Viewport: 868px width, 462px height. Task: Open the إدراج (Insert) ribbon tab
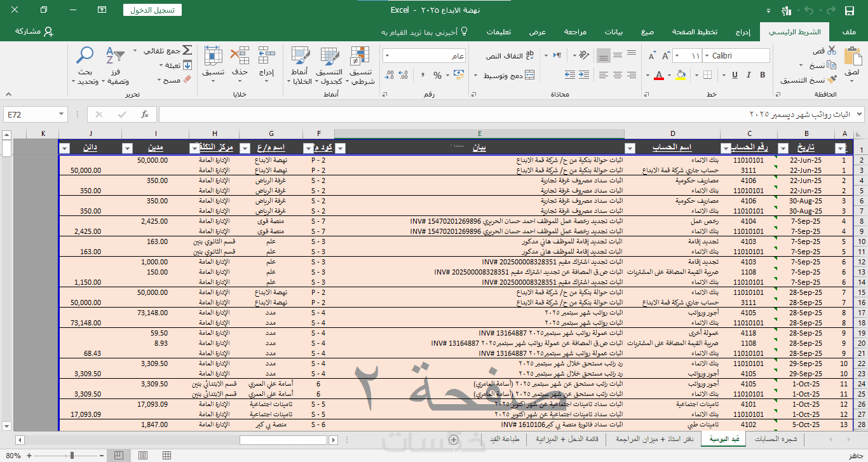742,32
